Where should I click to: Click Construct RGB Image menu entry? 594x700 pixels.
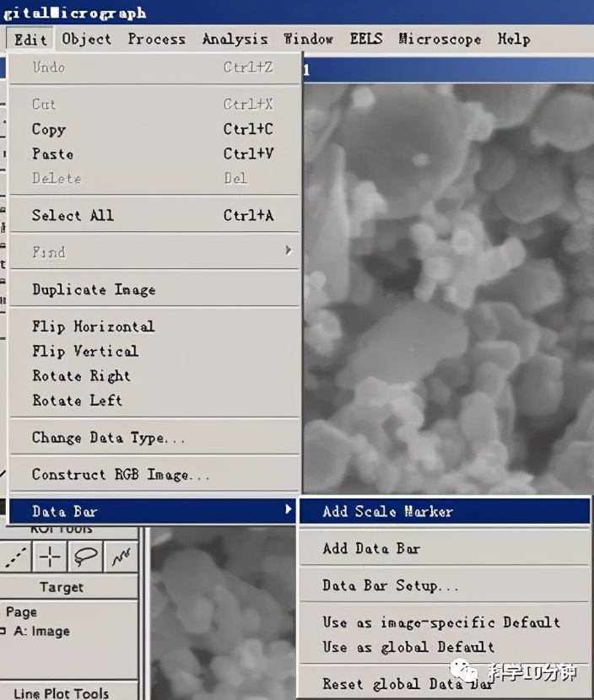tap(121, 475)
